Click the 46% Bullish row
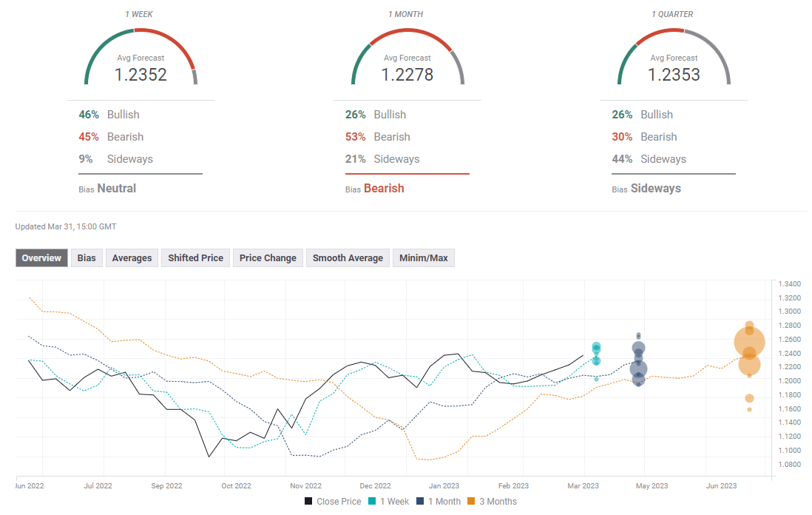Viewport: 812px width, 515px height. (109, 115)
